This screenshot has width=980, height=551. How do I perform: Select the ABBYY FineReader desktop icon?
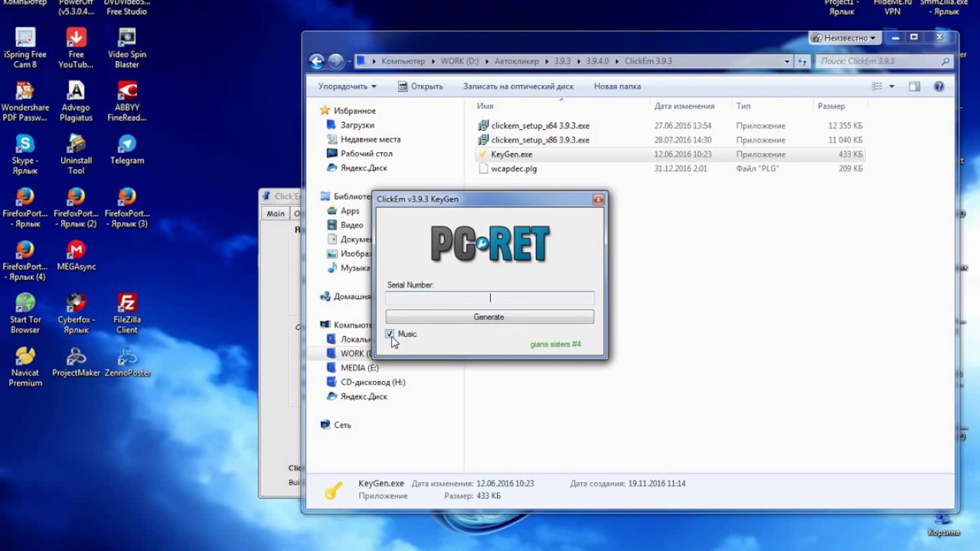pos(127,101)
